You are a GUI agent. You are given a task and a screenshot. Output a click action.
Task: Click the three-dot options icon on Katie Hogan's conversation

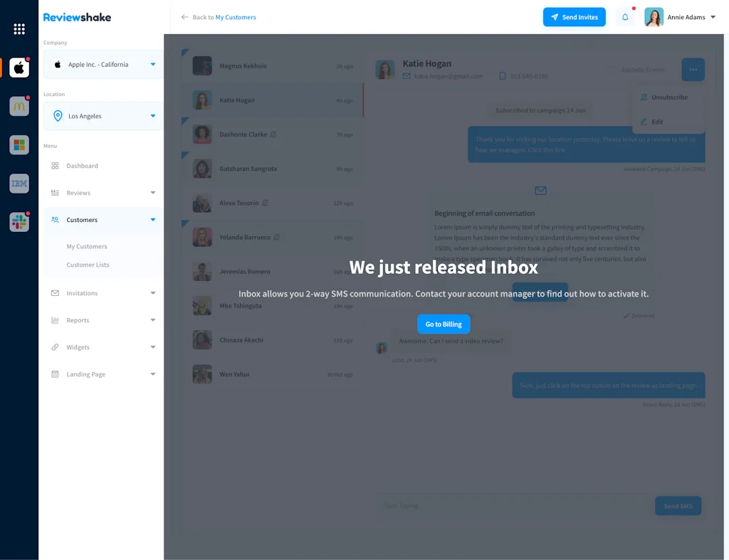click(692, 69)
